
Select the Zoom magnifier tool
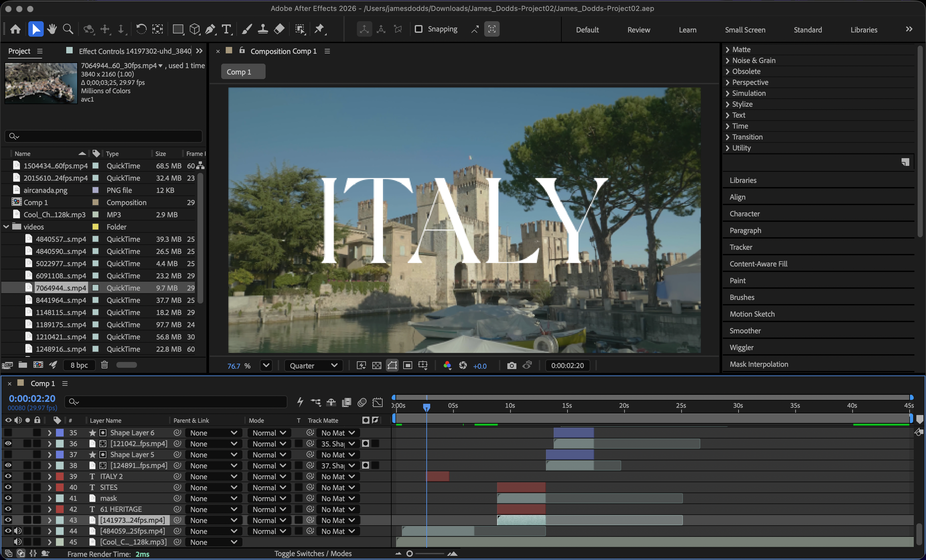point(68,29)
